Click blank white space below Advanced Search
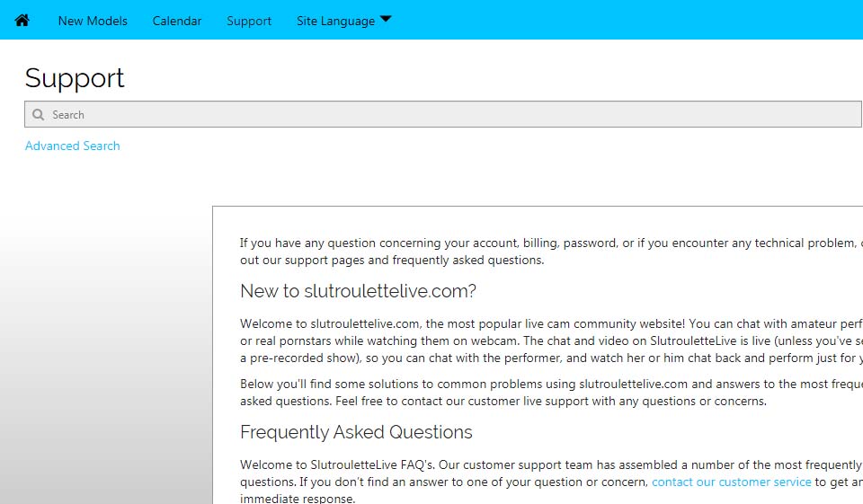The image size is (863, 504). (x=449, y=175)
